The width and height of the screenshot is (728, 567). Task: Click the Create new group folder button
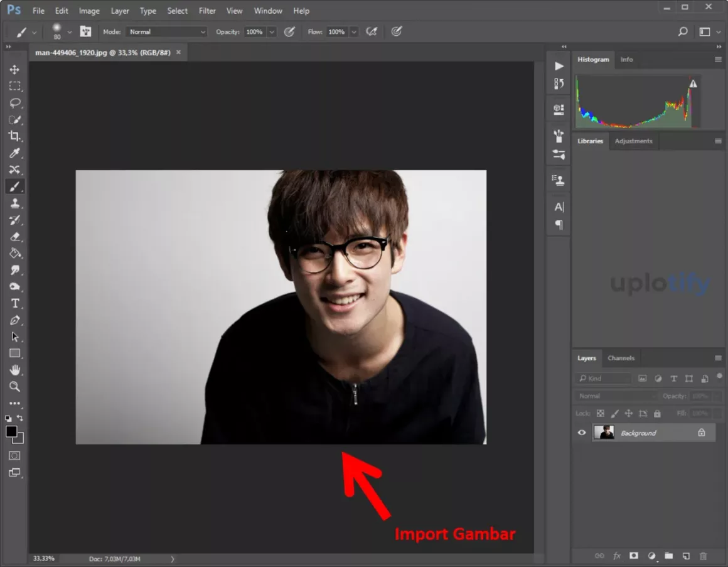[668, 556]
